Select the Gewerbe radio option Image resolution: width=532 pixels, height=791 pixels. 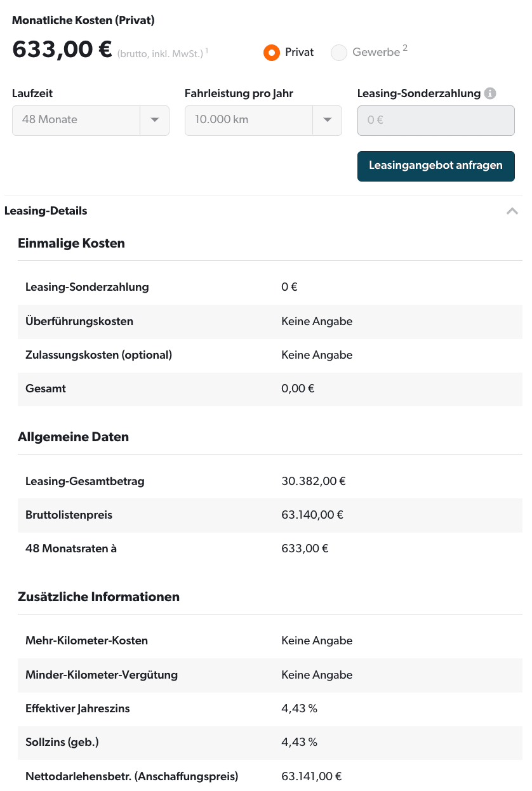point(339,53)
